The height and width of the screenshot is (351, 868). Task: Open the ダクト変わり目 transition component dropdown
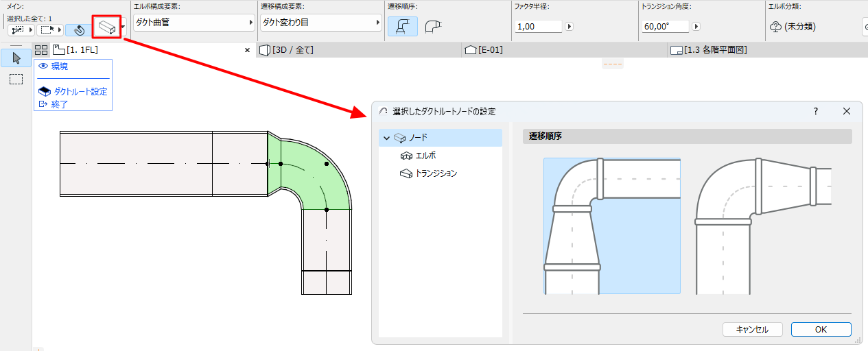321,23
